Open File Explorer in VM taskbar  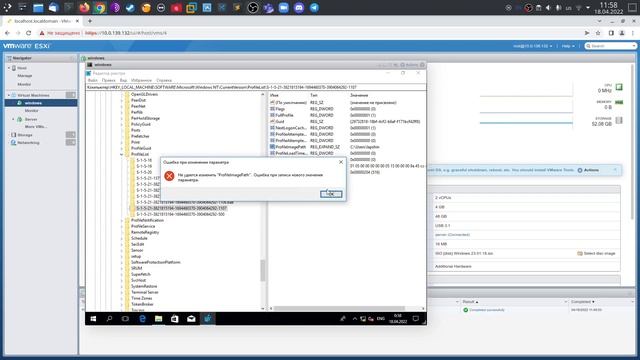(158, 319)
